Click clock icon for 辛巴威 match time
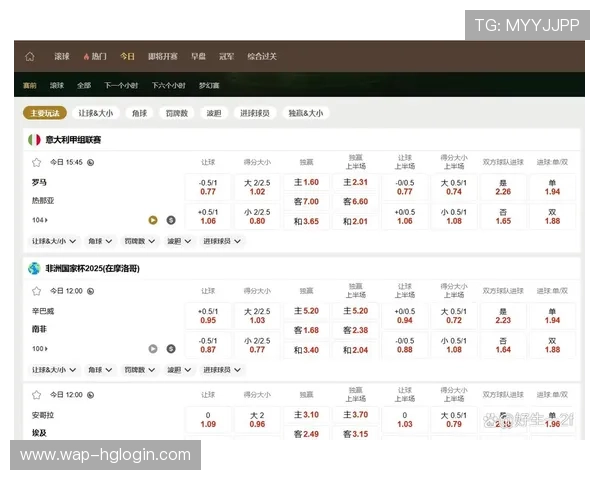This screenshot has width=600, height=480. point(90,291)
